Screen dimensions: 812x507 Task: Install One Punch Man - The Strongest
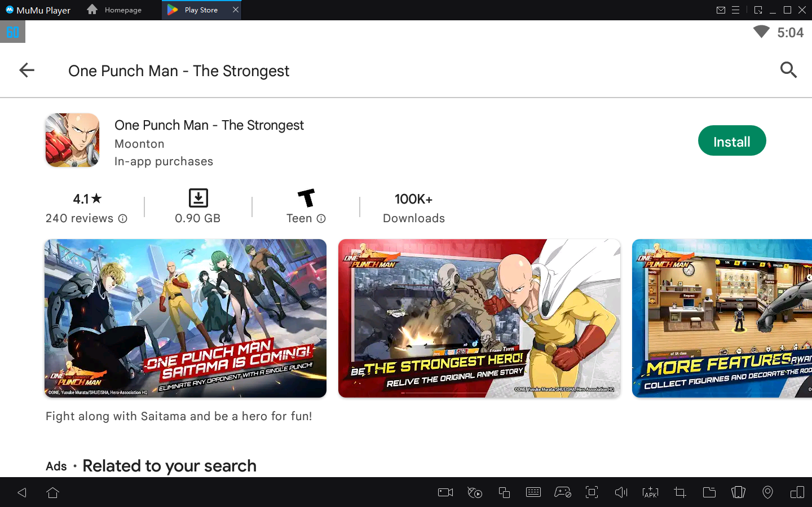coord(732,140)
